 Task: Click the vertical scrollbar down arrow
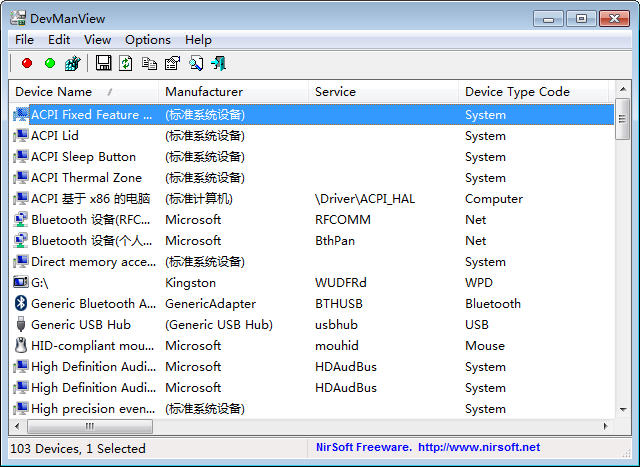623,409
